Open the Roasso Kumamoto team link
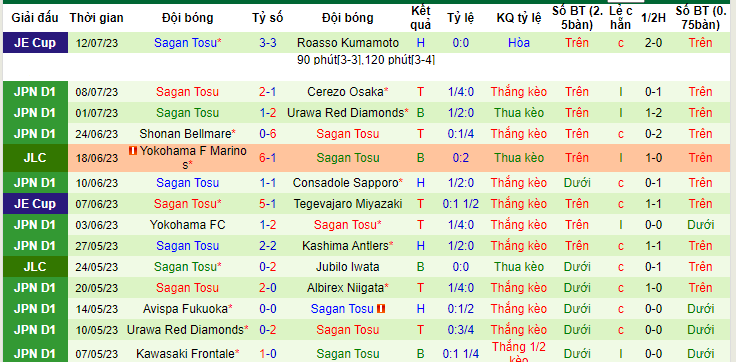Image resolution: width=736 pixels, height=362 pixels. pyautogui.click(x=348, y=43)
